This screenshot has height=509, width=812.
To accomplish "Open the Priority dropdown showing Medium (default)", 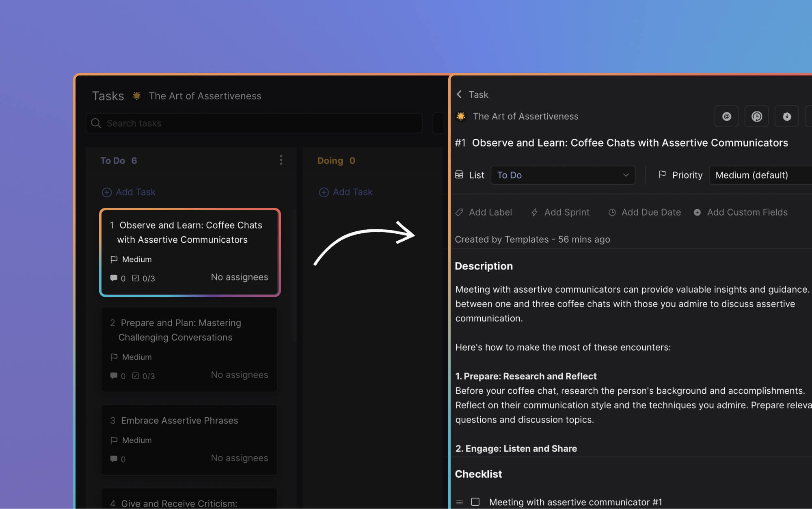I will [x=760, y=175].
